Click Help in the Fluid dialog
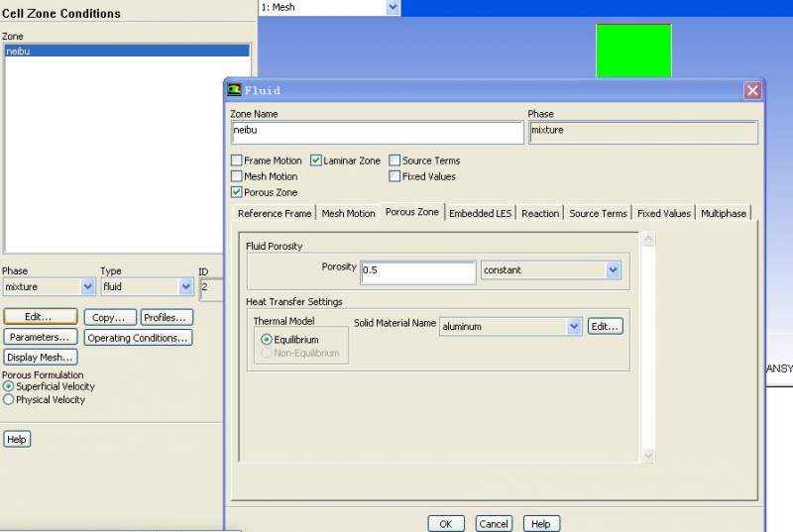 pyautogui.click(x=541, y=524)
